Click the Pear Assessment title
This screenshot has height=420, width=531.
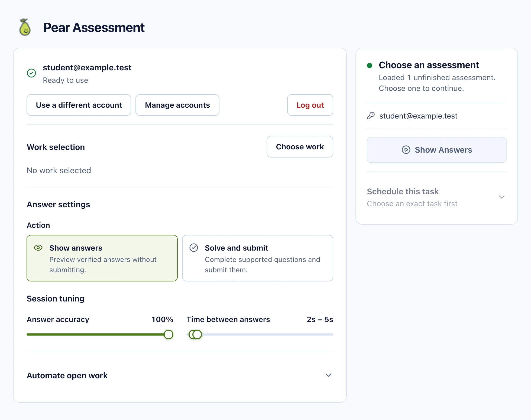94,28
